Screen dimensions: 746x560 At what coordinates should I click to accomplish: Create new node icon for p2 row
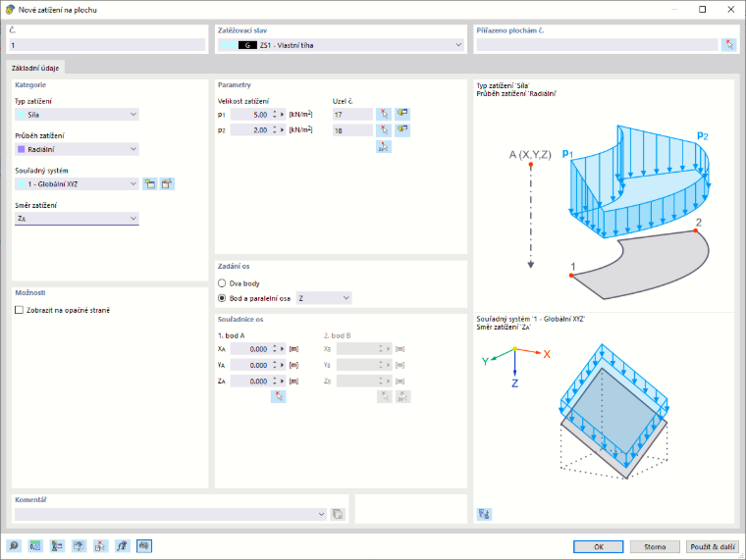402,129
